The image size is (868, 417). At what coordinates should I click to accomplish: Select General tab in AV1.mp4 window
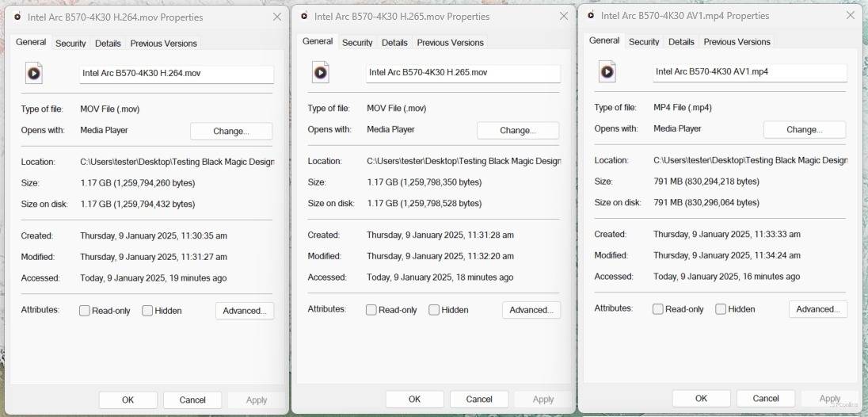pos(604,40)
